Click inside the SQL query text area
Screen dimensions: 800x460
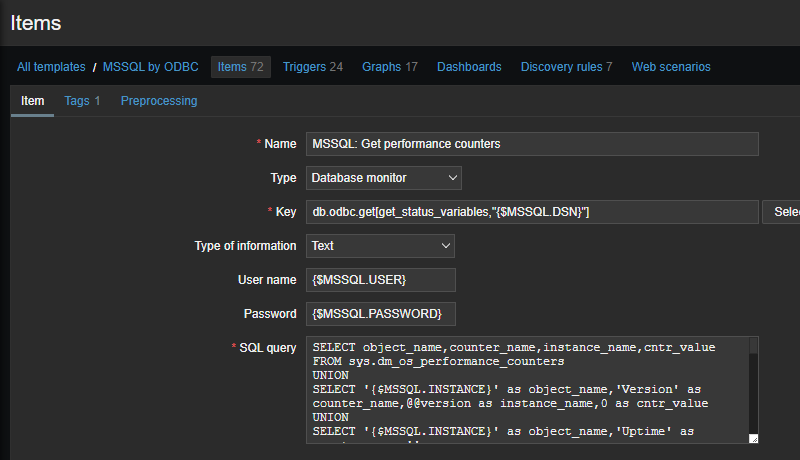tap(527, 389)
